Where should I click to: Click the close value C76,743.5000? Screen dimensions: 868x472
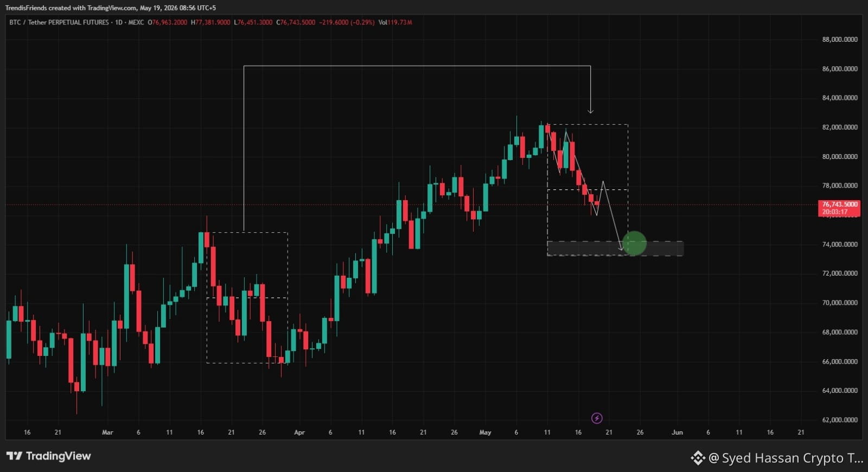[x=296, y=22]
